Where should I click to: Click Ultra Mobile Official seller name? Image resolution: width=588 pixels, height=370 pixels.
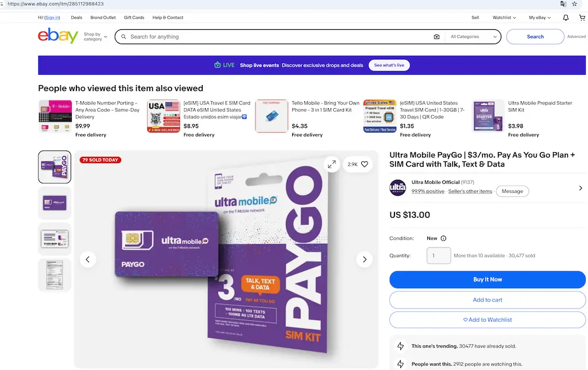pyautogui.click(x=435, y=182)
